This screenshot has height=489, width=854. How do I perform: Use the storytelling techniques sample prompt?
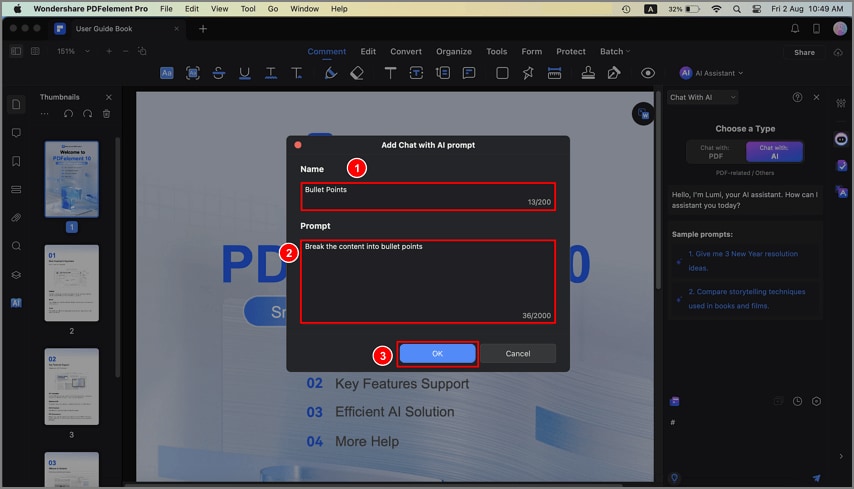pyautogui.click(x=747, y=298)
